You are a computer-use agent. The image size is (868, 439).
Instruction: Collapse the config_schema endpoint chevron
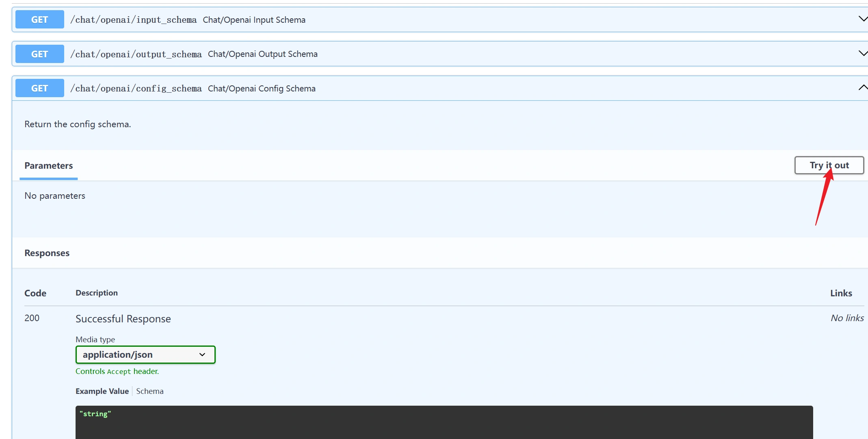point(862,87)
